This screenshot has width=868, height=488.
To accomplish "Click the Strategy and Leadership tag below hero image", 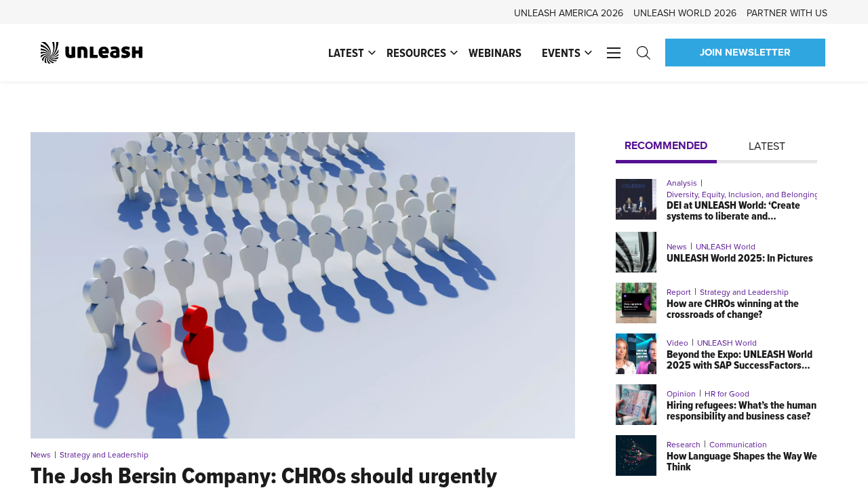I will point(104,455).
